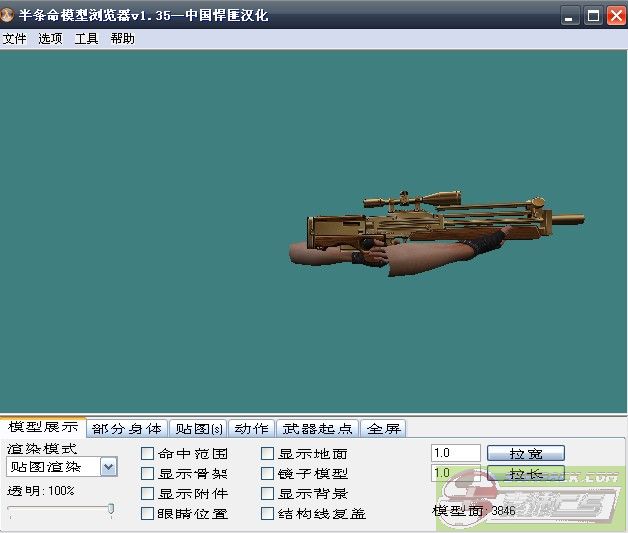The image size is (628, 533).
Task: Check the 显示地面 option
Action: tap(267, 454)
